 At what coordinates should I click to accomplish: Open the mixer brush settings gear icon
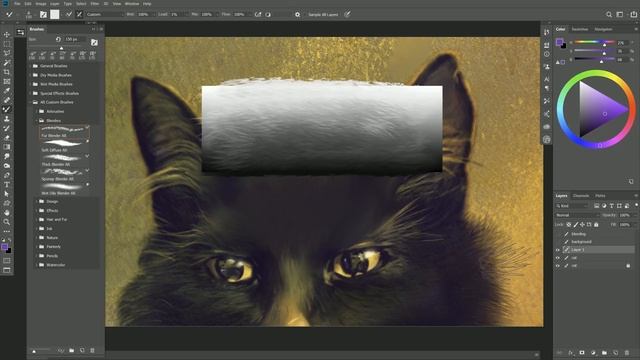[298, 14]
